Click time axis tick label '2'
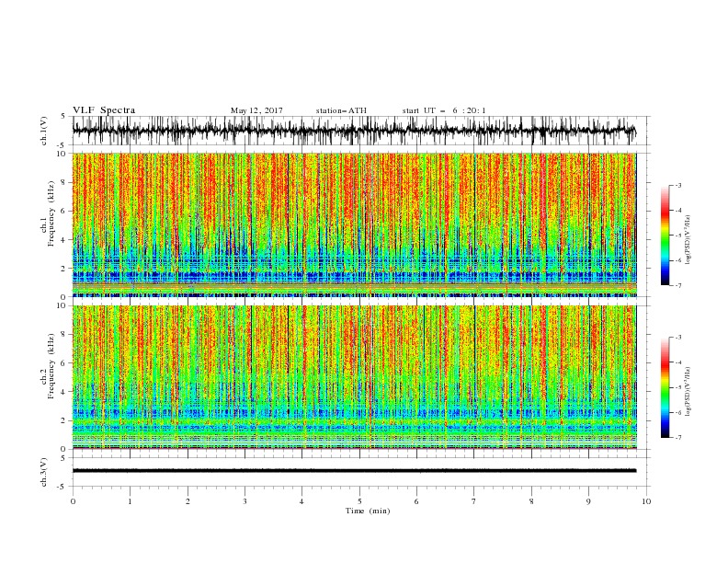This screenshot has height=563, width=728. tap(188, 501)
